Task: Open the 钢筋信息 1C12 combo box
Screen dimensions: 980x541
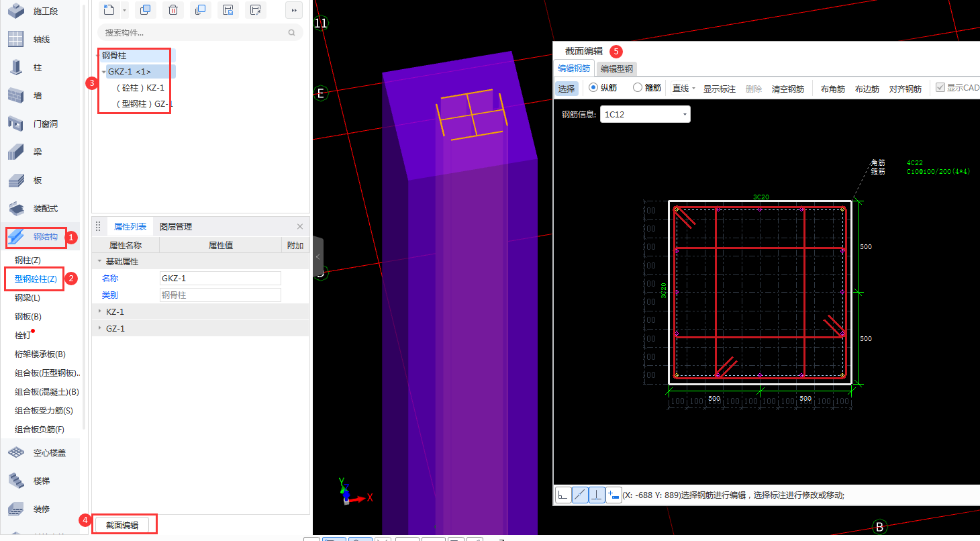Action: point(645,114)
